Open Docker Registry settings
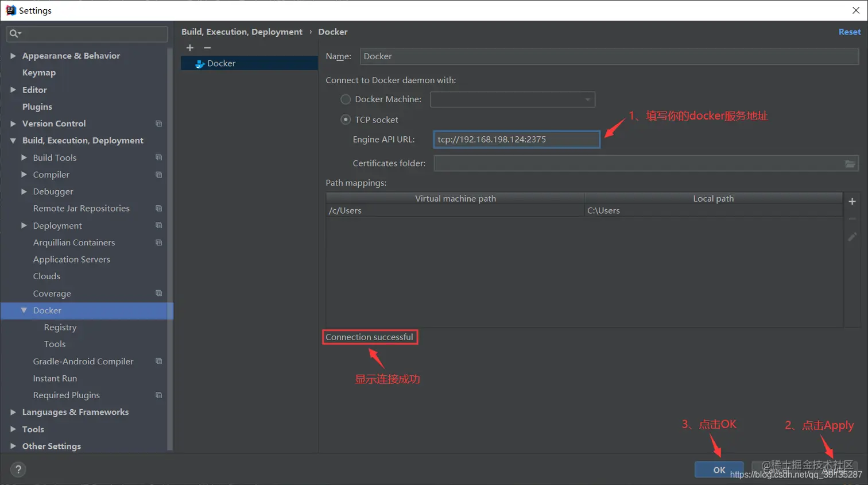 60,327
